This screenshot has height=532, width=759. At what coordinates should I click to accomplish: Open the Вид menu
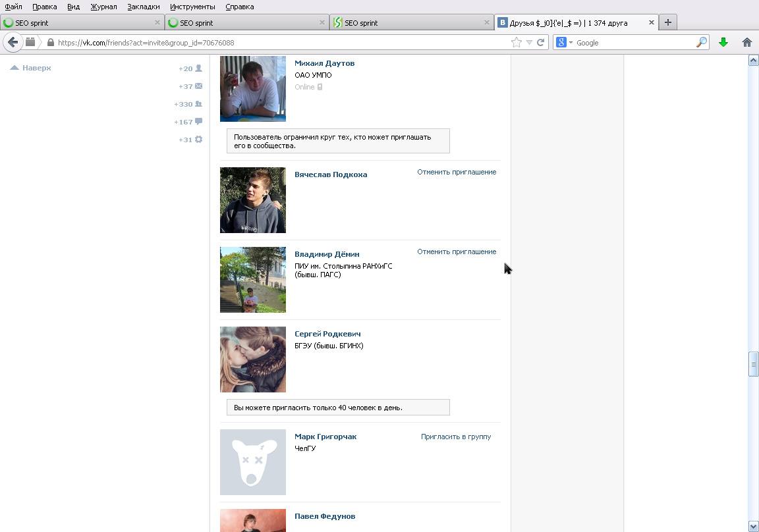click(x=74, y=7)
